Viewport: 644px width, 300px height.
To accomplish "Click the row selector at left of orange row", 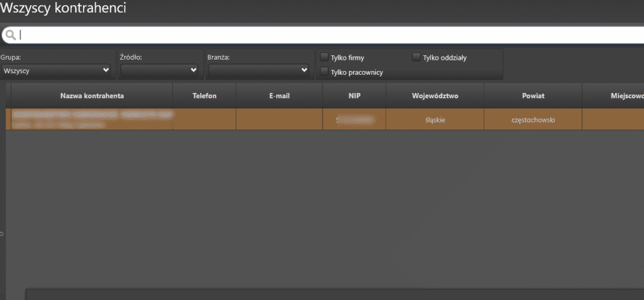I will 8,119.
